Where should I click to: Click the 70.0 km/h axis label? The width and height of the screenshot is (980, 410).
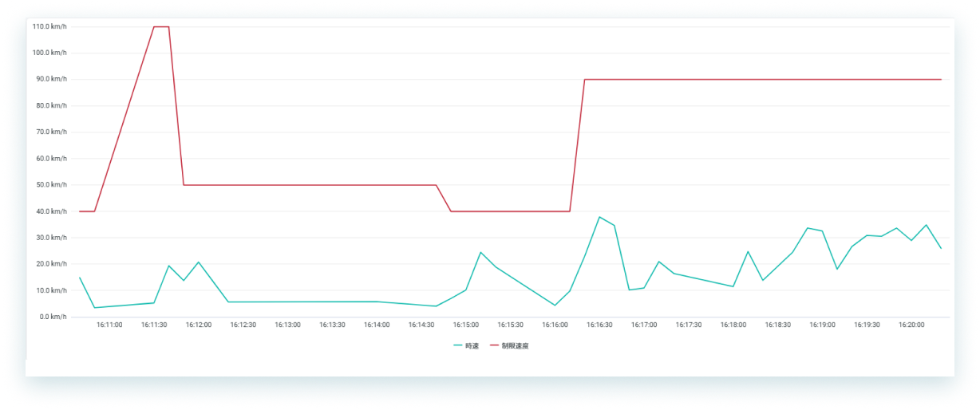[x=51, y=132]
